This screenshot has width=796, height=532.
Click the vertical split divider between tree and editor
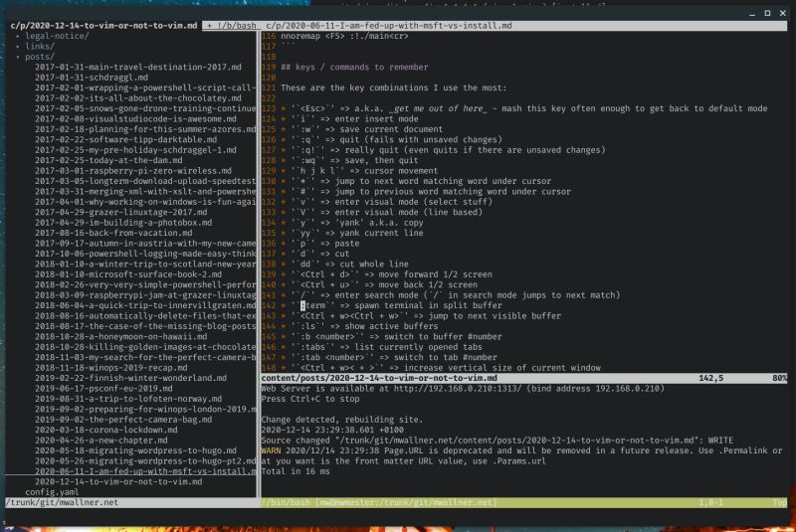coord(259,264)
